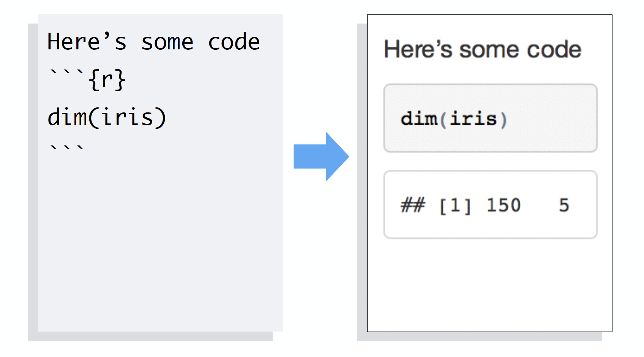This screenshot has height=357, width=644.
Task: Click the word 'Here's' in source panel
Action: pos(87,41)
